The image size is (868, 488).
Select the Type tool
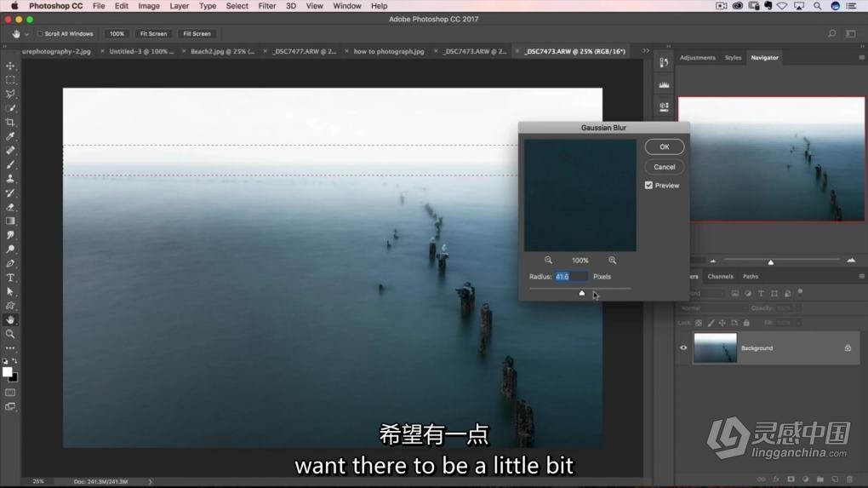10,278
